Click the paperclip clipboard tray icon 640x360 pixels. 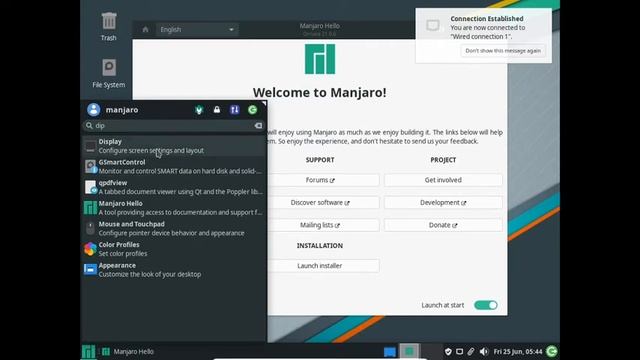coord(471,351)
